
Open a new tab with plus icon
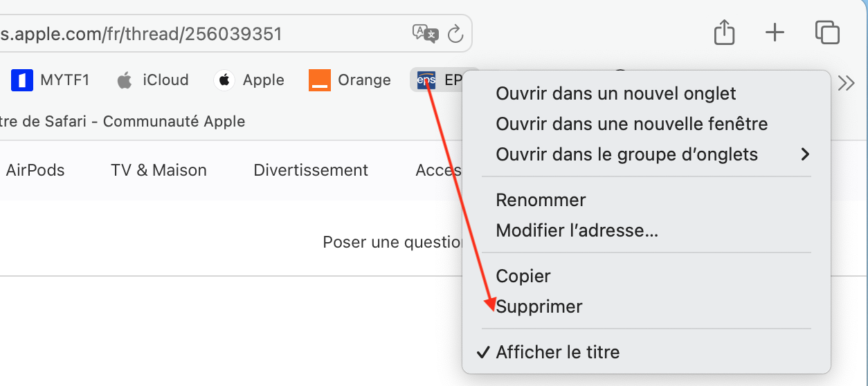click(775, 33)
